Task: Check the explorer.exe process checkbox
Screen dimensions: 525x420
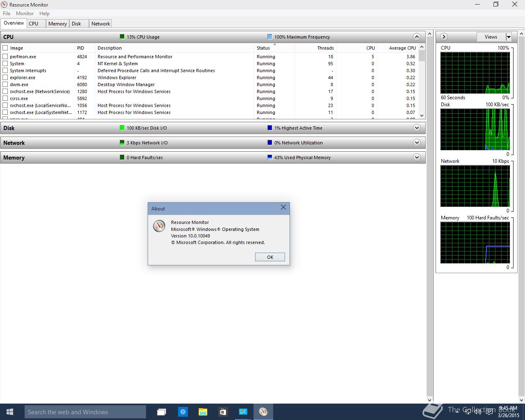Action: (5, 78)
